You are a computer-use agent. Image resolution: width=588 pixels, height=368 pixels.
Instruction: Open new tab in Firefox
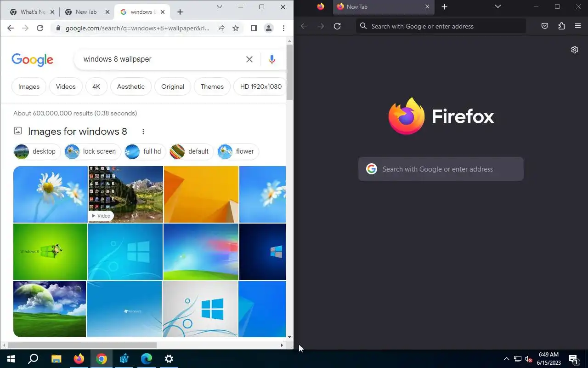click(444, 7)
